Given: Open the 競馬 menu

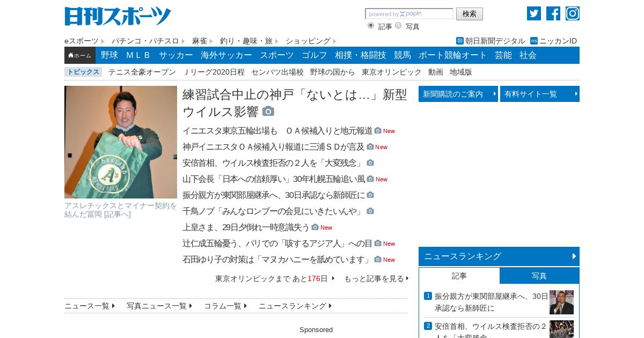Looking at the screenshot, I should coord(402,55).
